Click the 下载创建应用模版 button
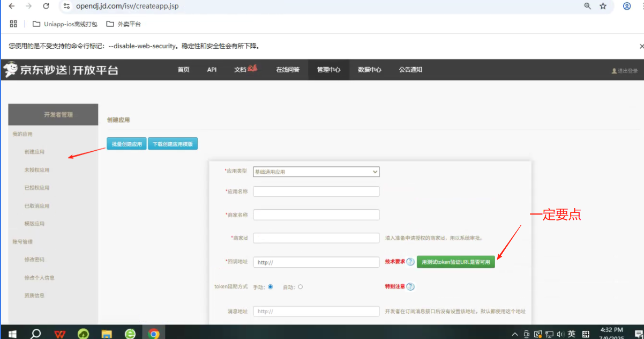This screenshot has width=644, height=339. pos(173,144)
